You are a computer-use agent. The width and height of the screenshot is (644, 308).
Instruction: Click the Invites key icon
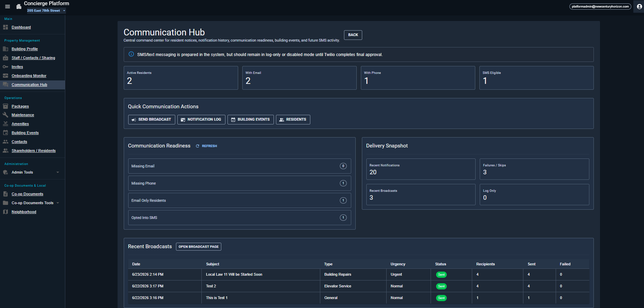tap(5, 67)
